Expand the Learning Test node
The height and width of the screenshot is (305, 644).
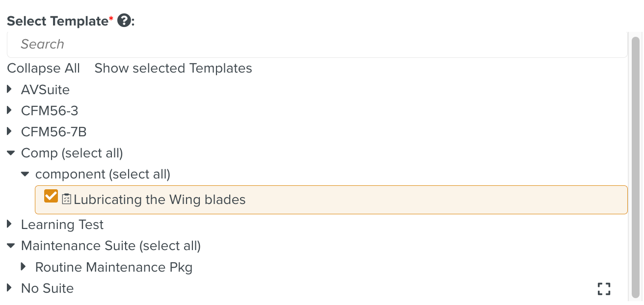pyautogui.click(x=10, y=224)
